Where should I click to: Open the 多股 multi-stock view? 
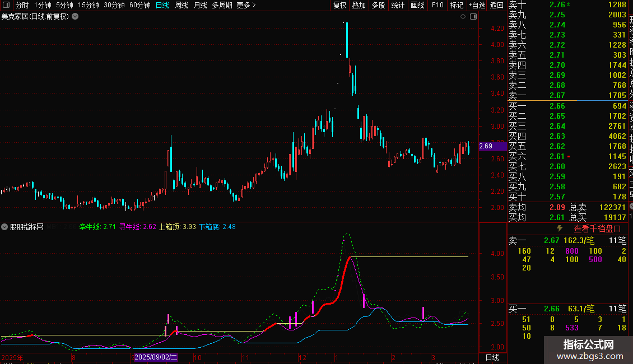[x=378, y=5]
